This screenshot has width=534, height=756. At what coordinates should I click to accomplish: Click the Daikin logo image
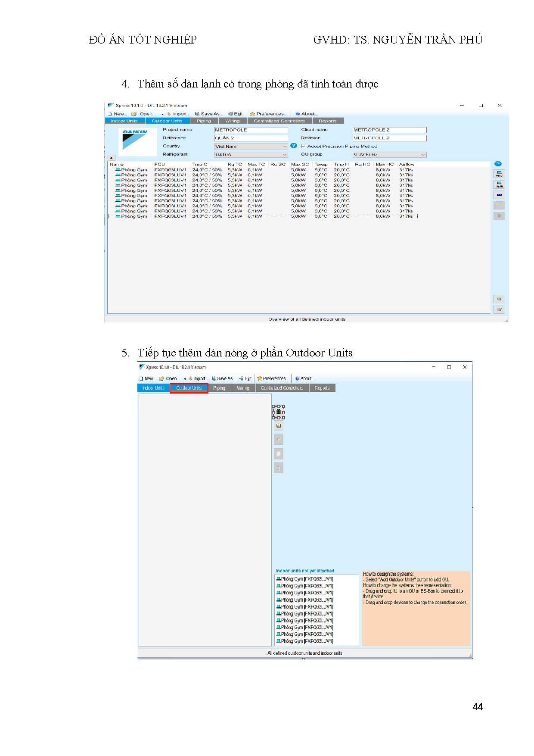click(134, 140)
